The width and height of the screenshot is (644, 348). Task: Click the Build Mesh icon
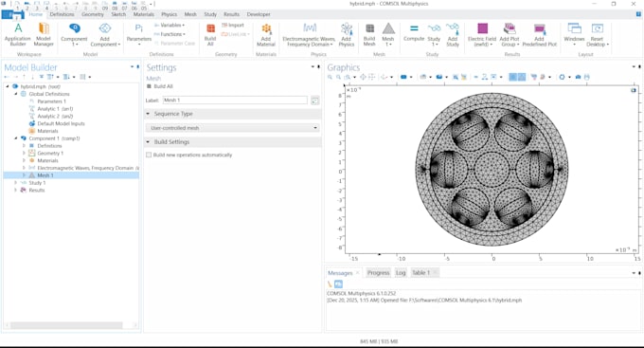(x=369, y=28)
